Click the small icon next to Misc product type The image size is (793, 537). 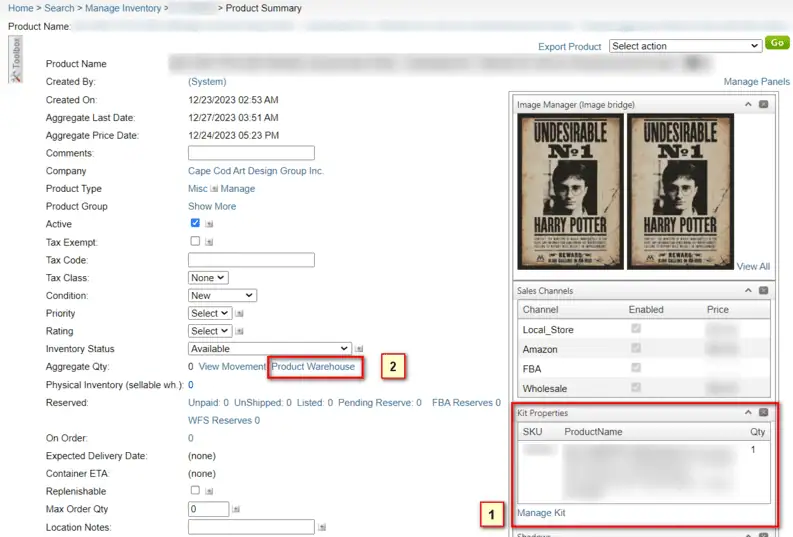point(214,189)
